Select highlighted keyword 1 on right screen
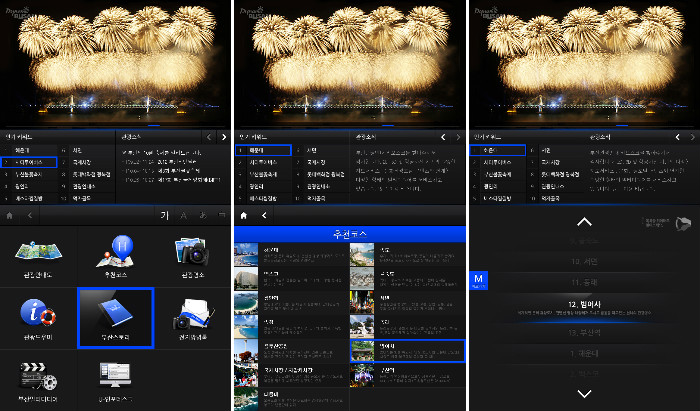Viewport: 700px width, 411px height. pyautogui.click(x=497, y=150)
